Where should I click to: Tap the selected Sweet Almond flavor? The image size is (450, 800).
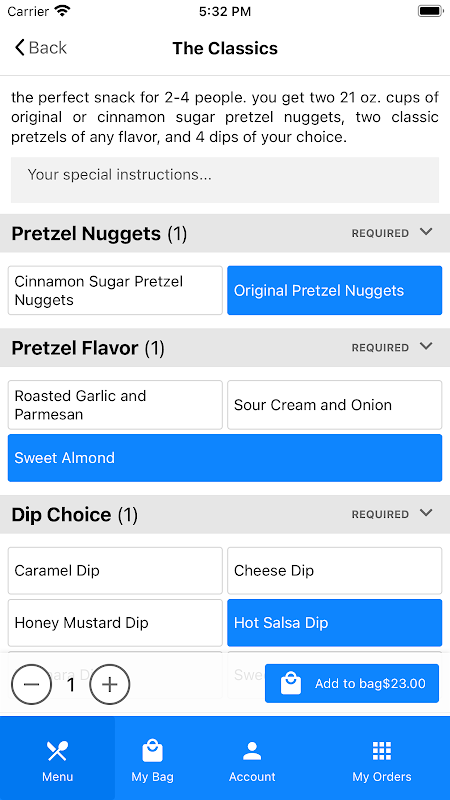(x=225, y=458)
